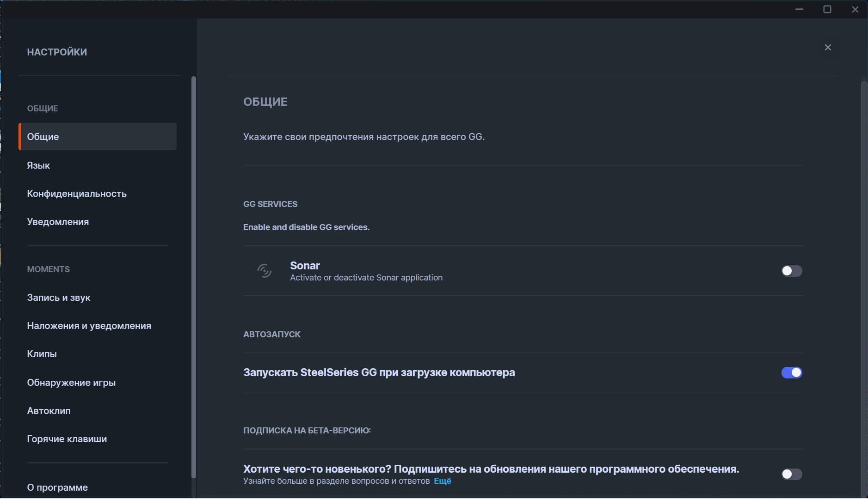This screenshot has width=868, height=499.
Task: Open Обнаружение игры settings
Action: (x=71, y=383)
